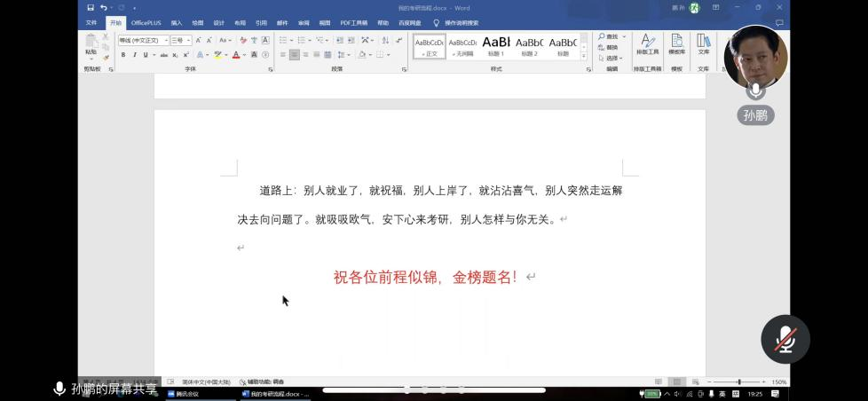Switch to the 引用 References tab
The width and height of the screenshot is (868, 401).
(261, 23)
